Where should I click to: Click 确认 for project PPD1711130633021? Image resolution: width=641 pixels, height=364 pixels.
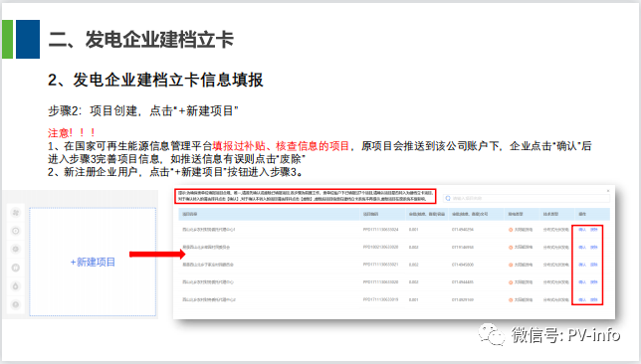pos(582,265)
